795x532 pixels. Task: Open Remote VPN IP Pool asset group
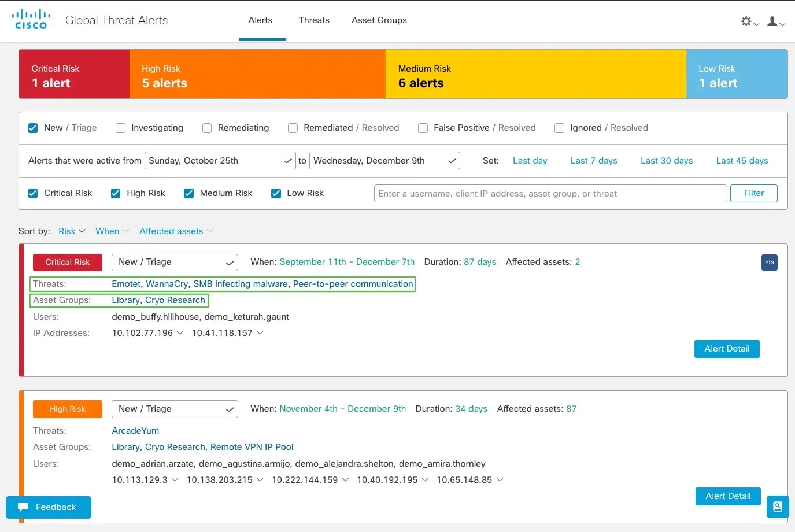[x=252, y=447]
